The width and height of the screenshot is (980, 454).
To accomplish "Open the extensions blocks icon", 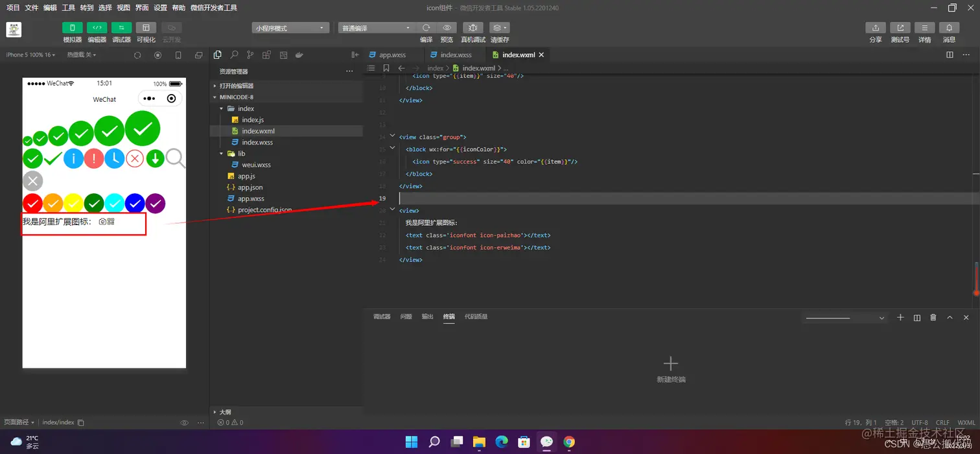I will point(266,55).
